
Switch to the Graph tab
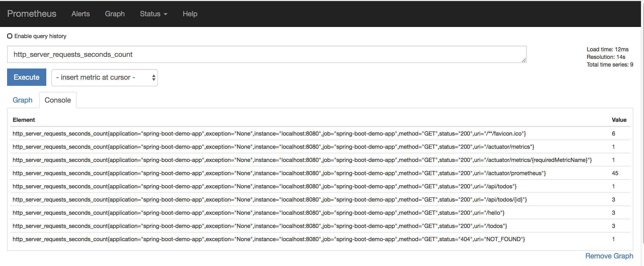[x=23, y=100]
